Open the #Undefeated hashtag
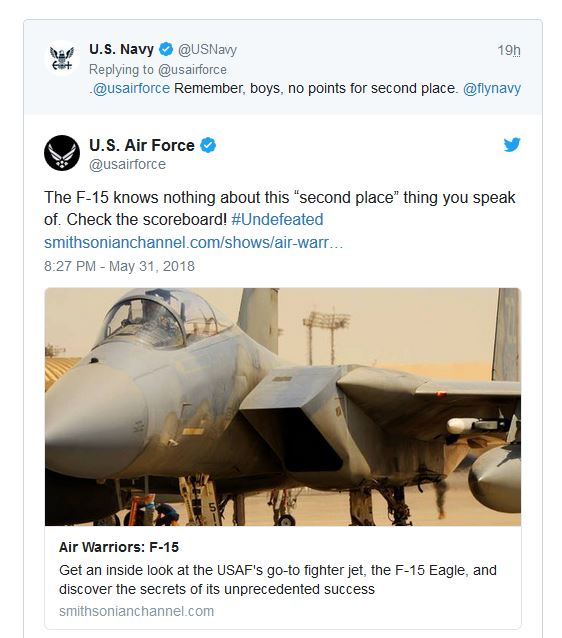 277,220
